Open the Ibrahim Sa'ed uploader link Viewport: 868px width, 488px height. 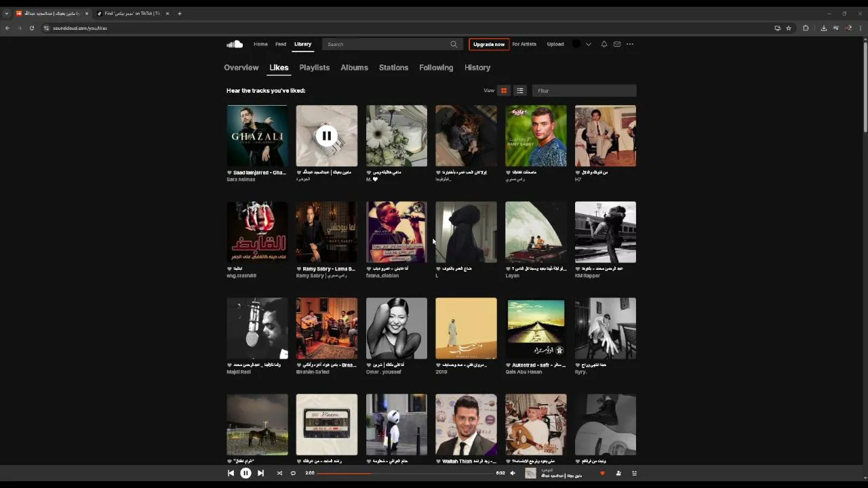pyautogui.click(x=311, y=372)
